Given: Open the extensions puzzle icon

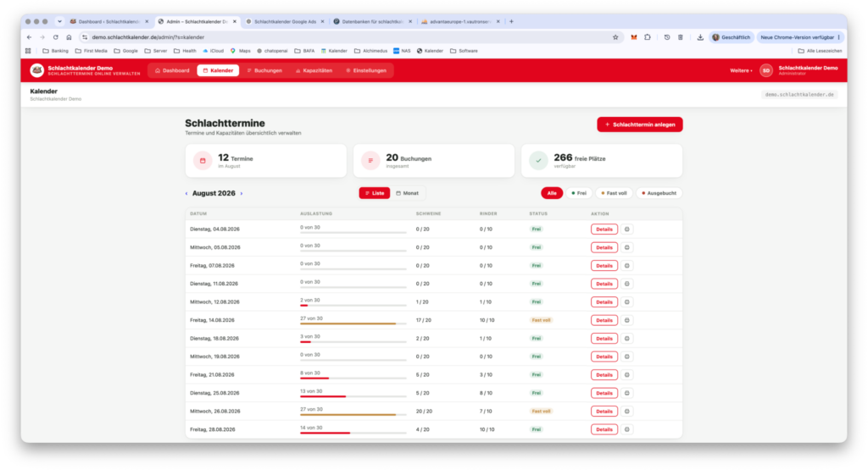Looking at the screenshot, I should pos(647,37).
